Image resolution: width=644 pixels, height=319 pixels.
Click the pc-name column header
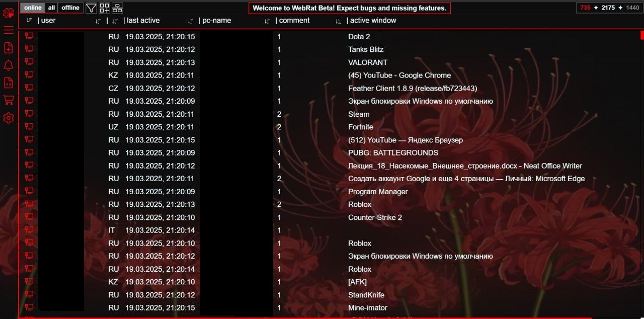[217, 21]
